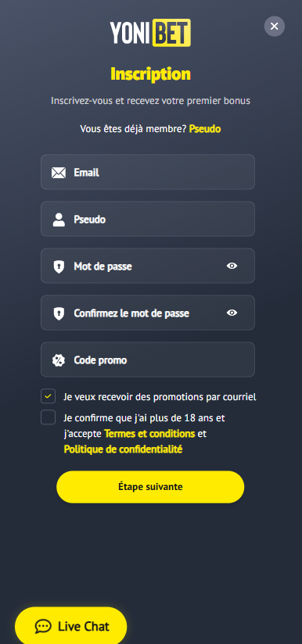Focus the Email input field
The height and width of the screenshot is (644, 302).
[148, 172]
